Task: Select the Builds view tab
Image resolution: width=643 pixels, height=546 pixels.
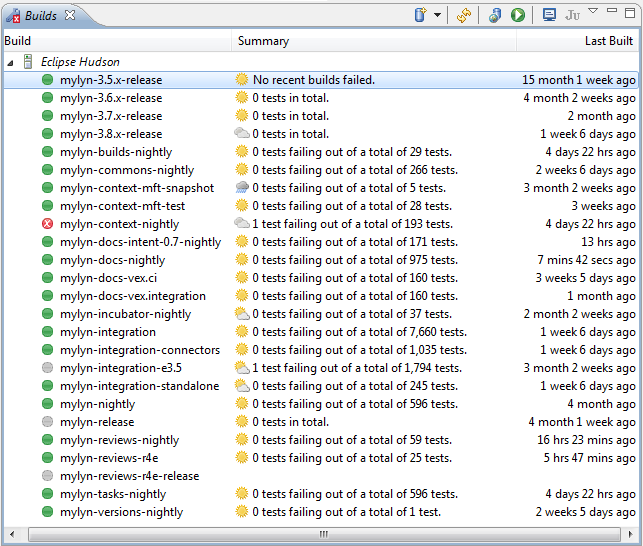Action: point(41,15)
